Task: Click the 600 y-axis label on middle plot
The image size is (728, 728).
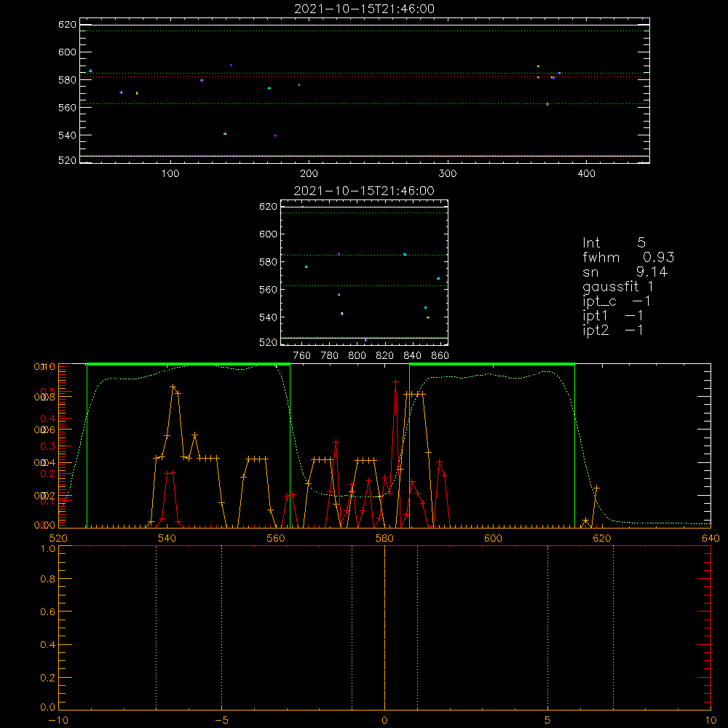Action: click(268, 234)
